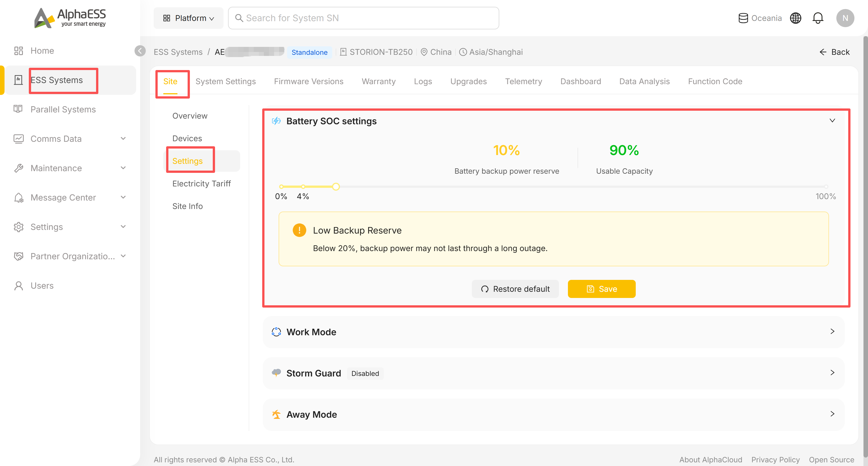Click the sidebar Settings gear icon
The width and height of the screenshot is (868, 466).
coord(19,227)
